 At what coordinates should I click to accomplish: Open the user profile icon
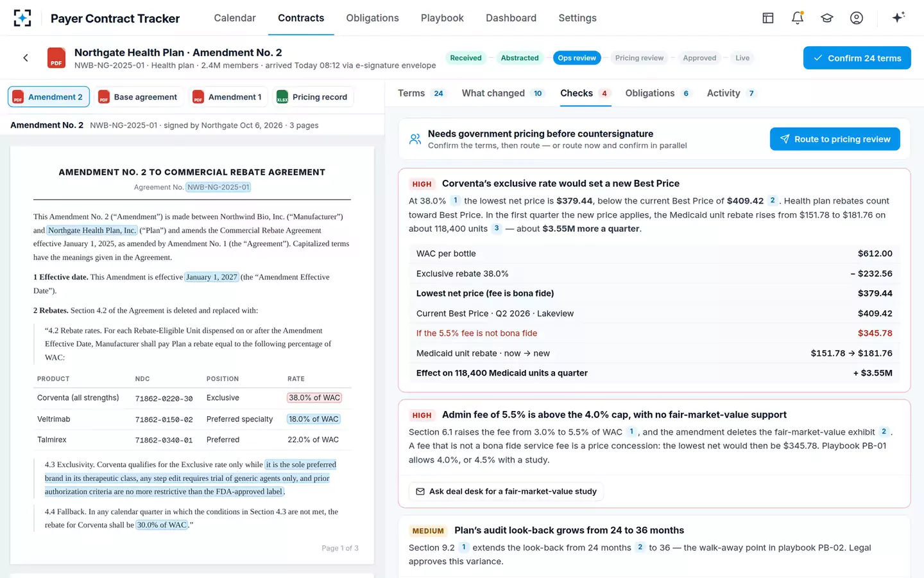tap(857, 18)
